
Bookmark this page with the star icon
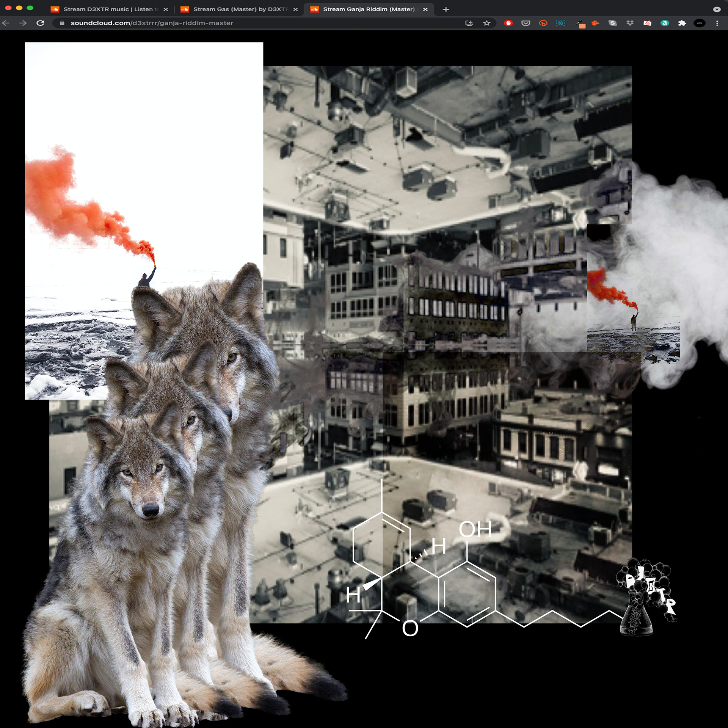486,23
